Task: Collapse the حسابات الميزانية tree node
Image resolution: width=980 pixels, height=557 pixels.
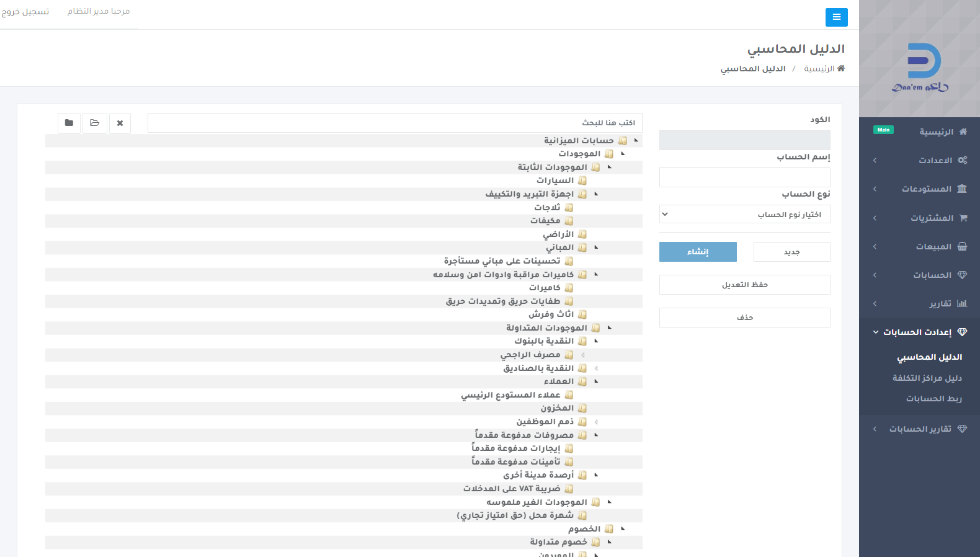Action: point(636,140)
